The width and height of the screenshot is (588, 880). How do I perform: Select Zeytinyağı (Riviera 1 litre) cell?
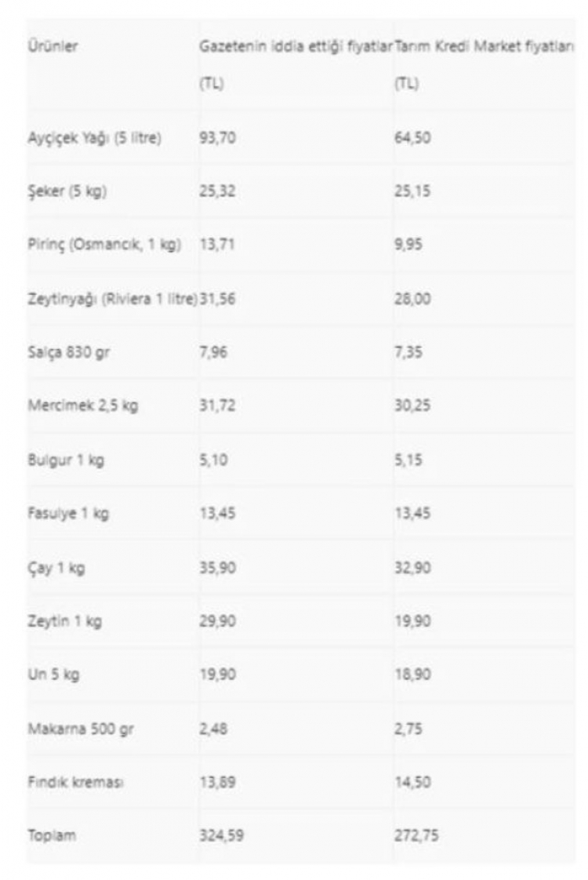[112, 299]
